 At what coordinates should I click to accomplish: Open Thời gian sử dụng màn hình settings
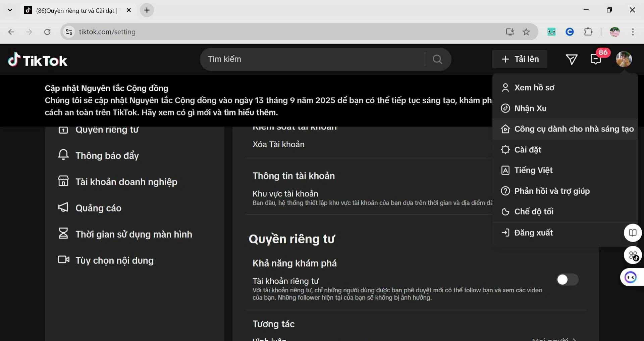tap(133, 234)
